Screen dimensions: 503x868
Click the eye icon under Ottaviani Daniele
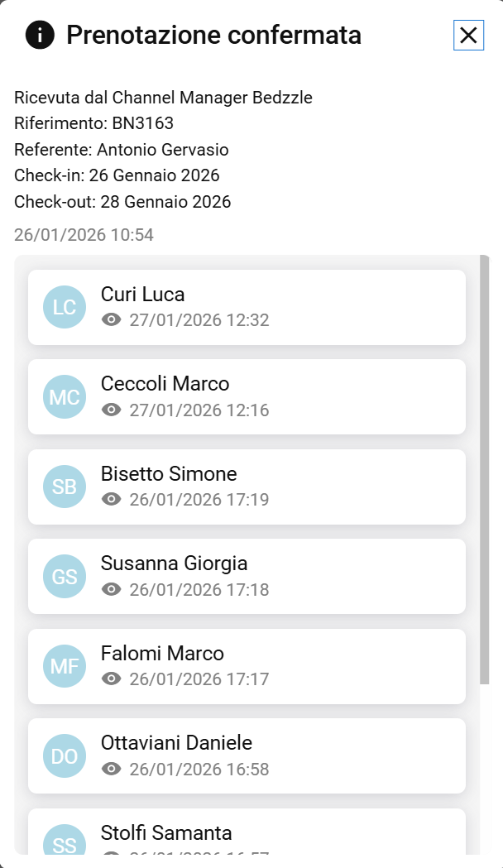point(112,769)
